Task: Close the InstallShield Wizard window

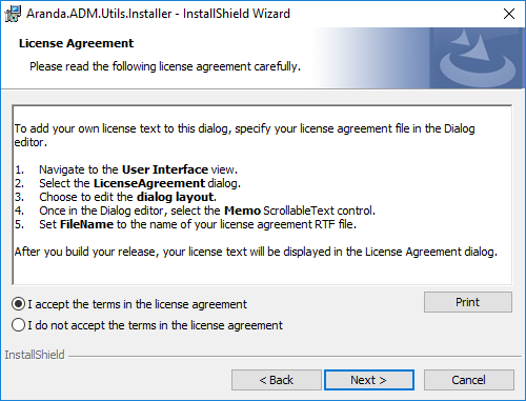Action: tap(509, 14)
